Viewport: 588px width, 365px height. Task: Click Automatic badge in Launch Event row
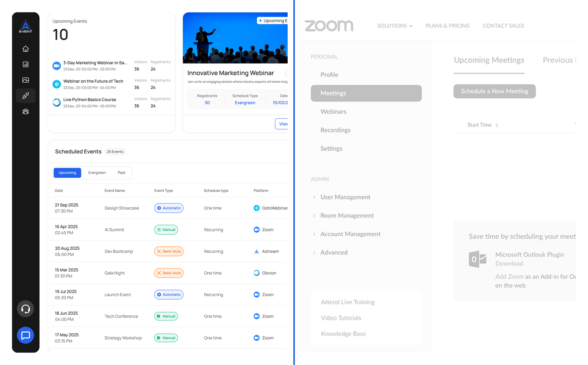[169, 295]
